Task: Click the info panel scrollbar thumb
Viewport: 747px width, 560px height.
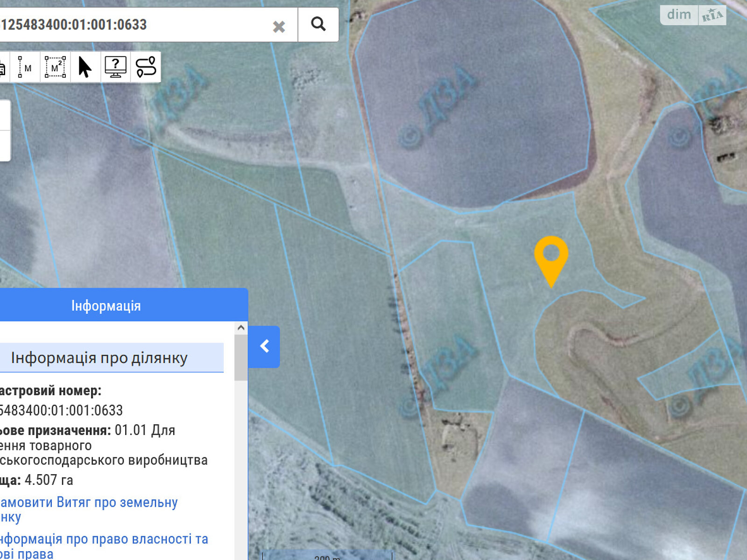Action: click(241, 357)
